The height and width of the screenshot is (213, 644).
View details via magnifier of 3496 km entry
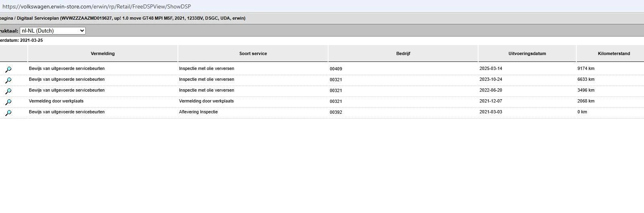(8, 91)
